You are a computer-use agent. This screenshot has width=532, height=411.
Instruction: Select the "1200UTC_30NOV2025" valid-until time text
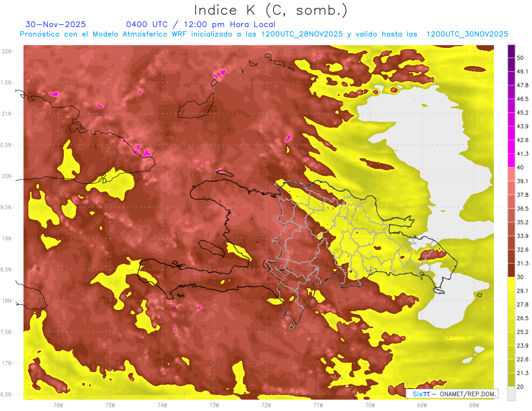pos(467,34)
